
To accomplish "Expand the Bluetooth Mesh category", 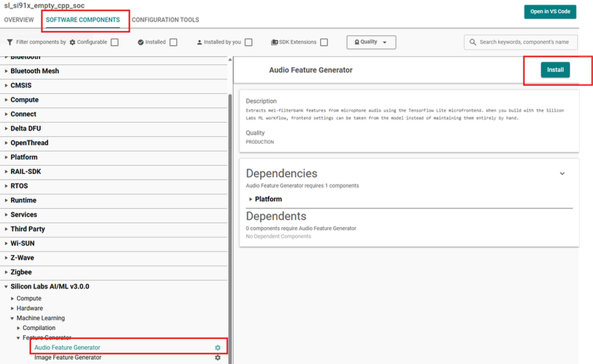I will pyautogui.click(x=6, y=71).
